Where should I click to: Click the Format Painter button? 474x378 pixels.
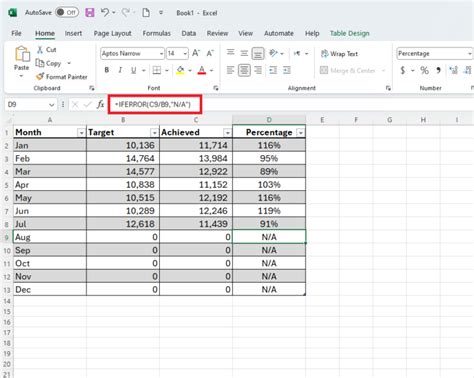click(62, 77)
